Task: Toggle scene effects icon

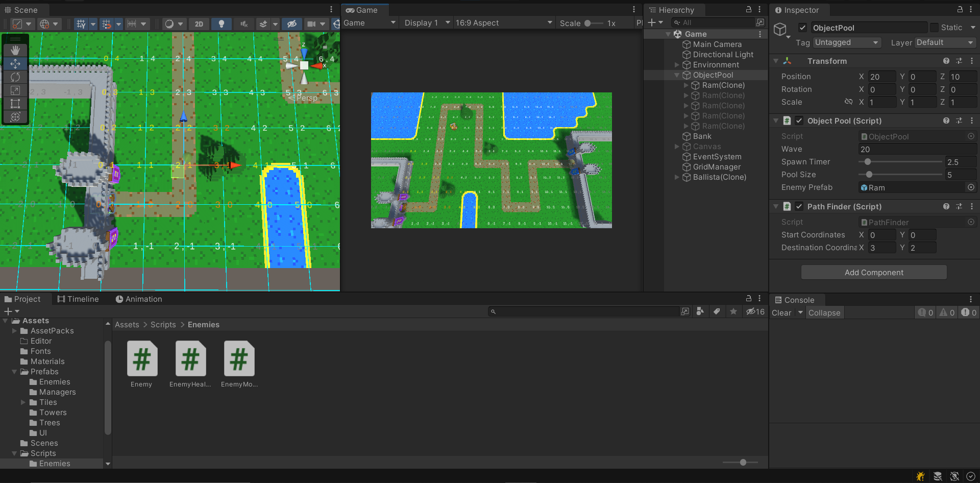Action: [263, 23]
